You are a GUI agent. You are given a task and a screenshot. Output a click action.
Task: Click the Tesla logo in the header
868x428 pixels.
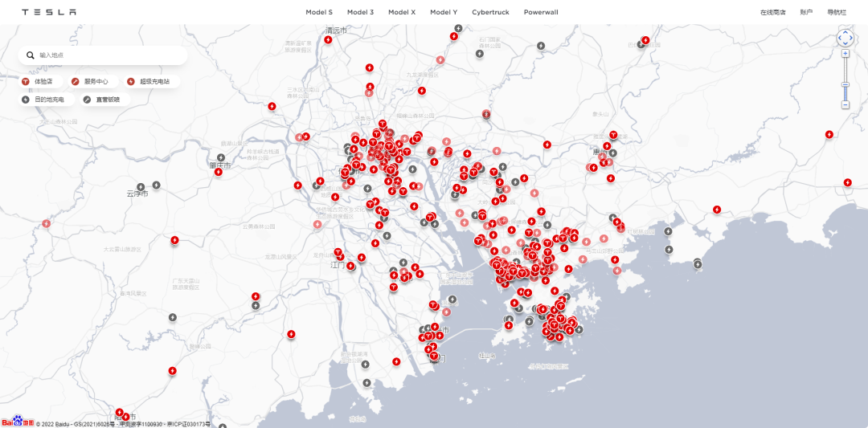point(49,12)
